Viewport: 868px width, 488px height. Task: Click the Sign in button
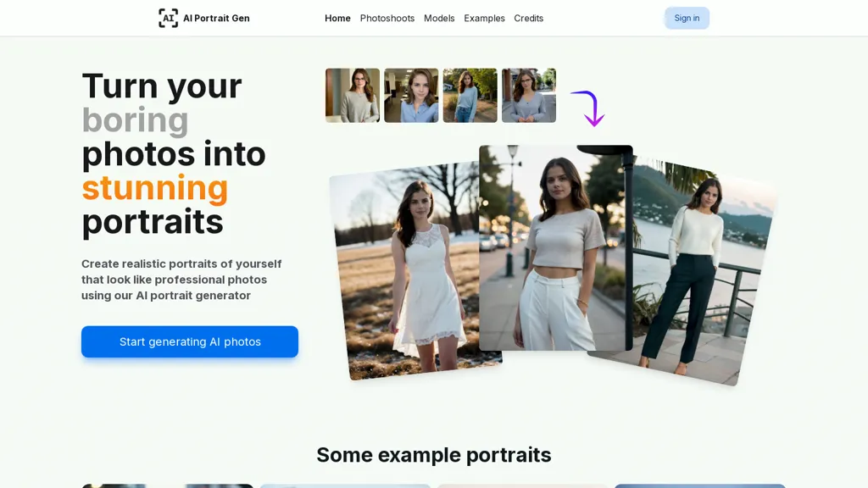(687, 18)
